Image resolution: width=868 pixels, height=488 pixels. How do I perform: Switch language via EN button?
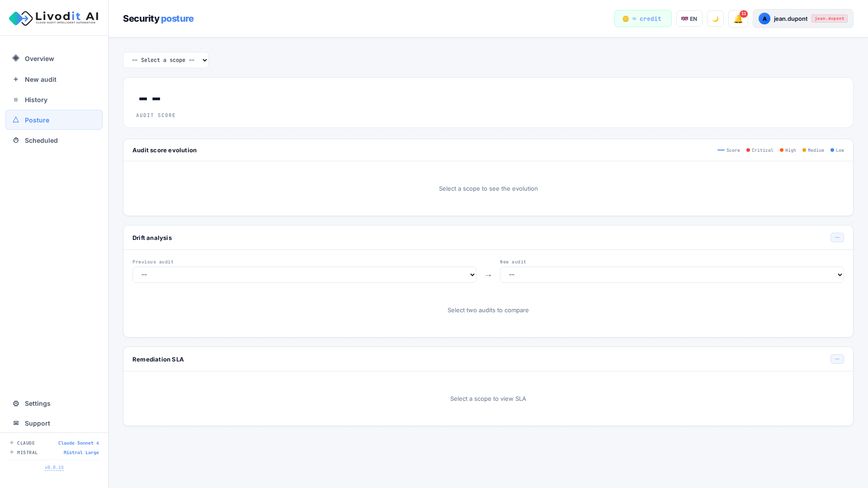pyautogui.click(x=689, y=19)
